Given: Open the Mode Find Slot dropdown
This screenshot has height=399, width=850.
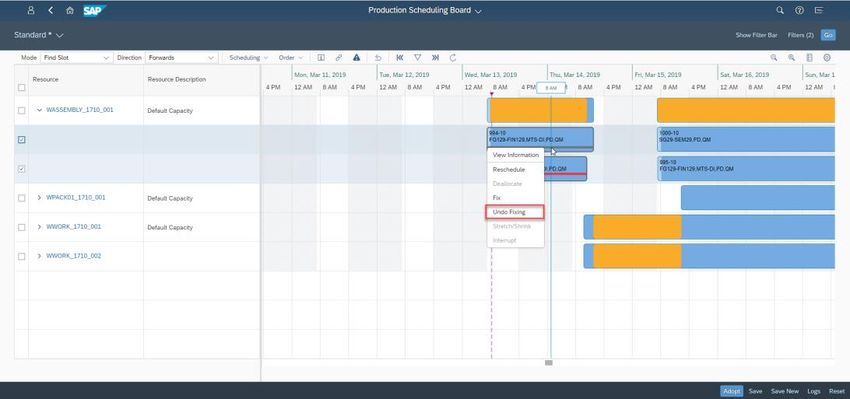Looking at the screenshot, I should (x=76, y=57).
